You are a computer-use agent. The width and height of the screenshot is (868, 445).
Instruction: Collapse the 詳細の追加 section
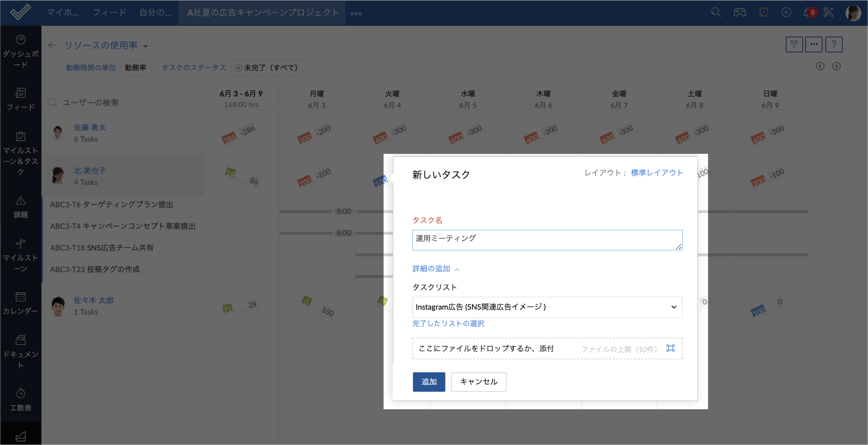pyautogui.click(x=436, y=269)
